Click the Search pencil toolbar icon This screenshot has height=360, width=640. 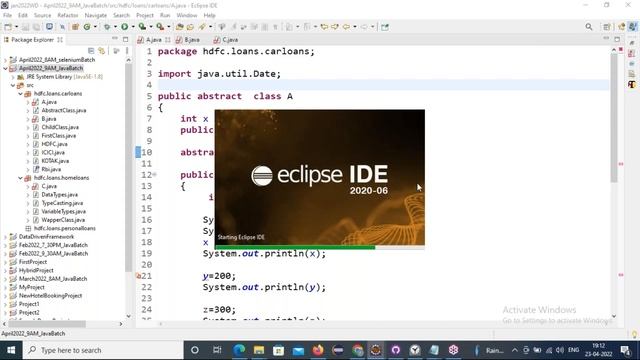(x=202, y=27)
